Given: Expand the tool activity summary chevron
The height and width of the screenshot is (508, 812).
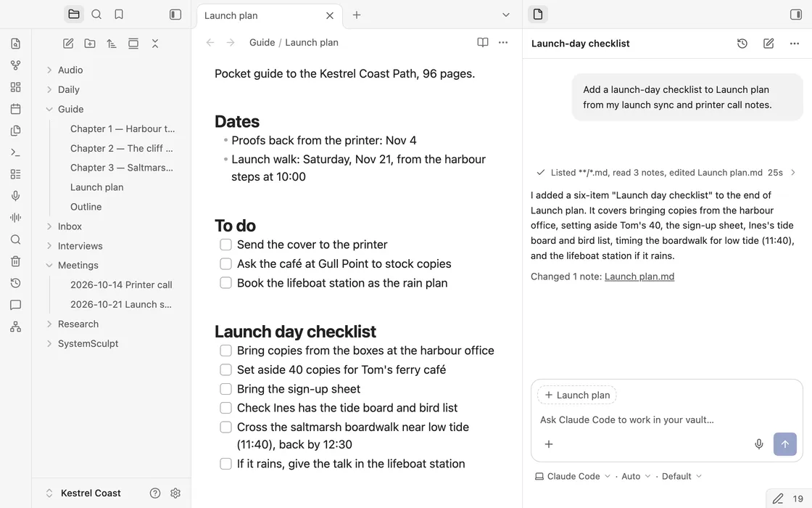Looking at the screenshot, I should pyautogui.click(x=793, y=173).
